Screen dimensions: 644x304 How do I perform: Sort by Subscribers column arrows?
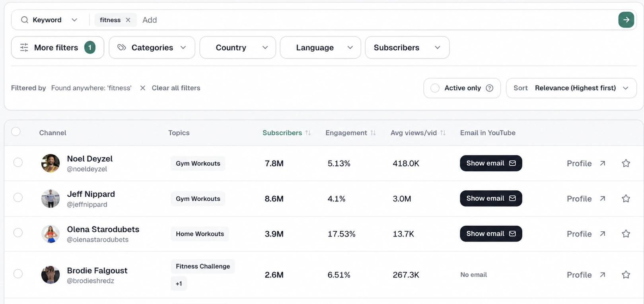pyautogui.click(x=308, y=133)
